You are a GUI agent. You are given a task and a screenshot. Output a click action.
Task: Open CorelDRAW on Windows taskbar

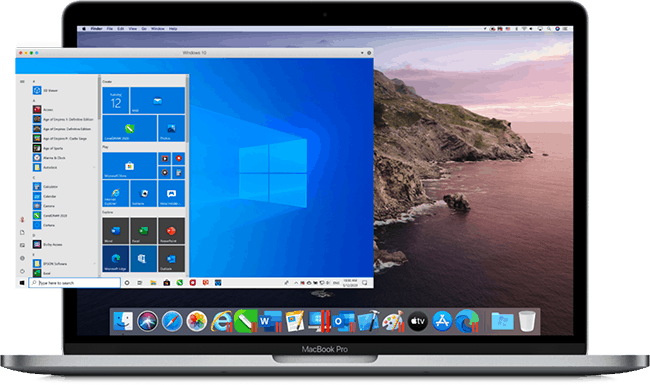click(179, 283)
